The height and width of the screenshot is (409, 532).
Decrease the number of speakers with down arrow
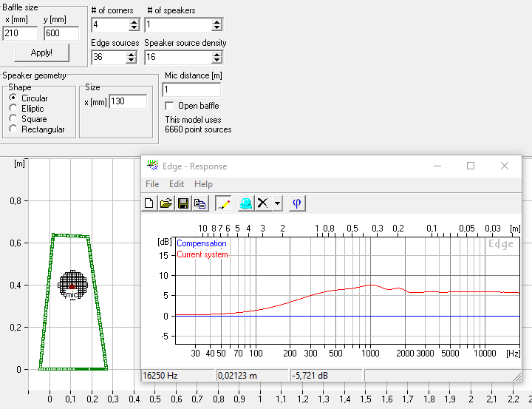[216, 27]
